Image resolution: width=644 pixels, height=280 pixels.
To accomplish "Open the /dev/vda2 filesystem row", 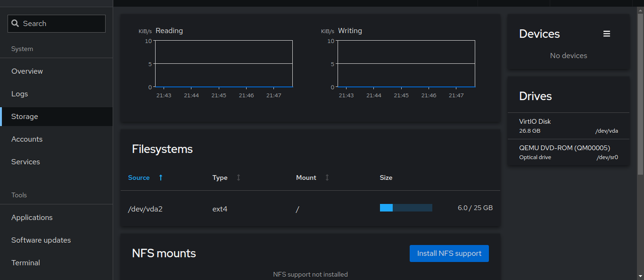I will [x=310, y=208].
